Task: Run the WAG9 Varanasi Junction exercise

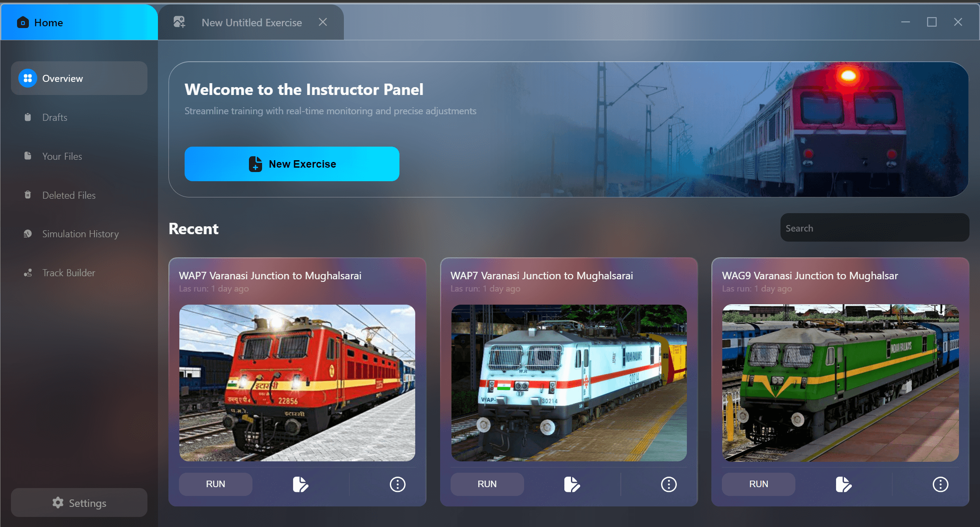Action: 758,484
